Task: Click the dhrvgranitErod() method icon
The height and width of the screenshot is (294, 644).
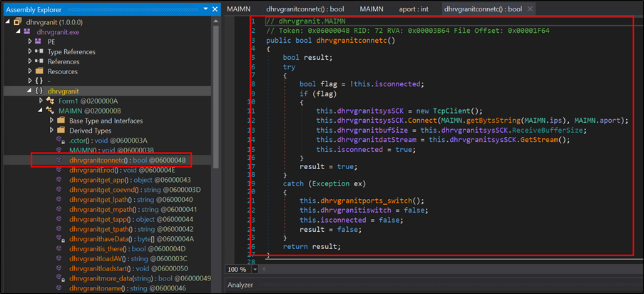Action: pyautogui.click(x=59, y=170)
